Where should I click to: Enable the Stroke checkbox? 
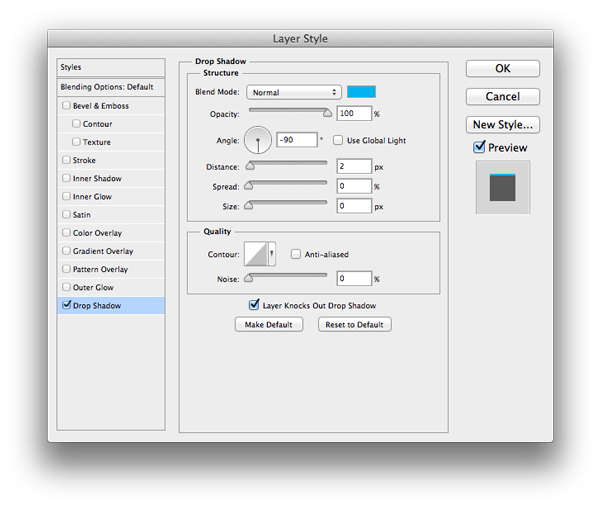click(x=66, y=160)
